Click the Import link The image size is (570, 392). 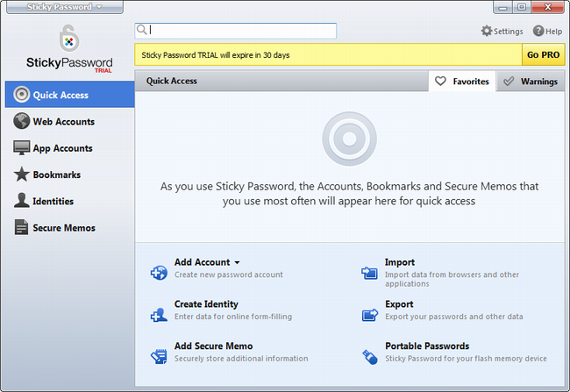400,262
